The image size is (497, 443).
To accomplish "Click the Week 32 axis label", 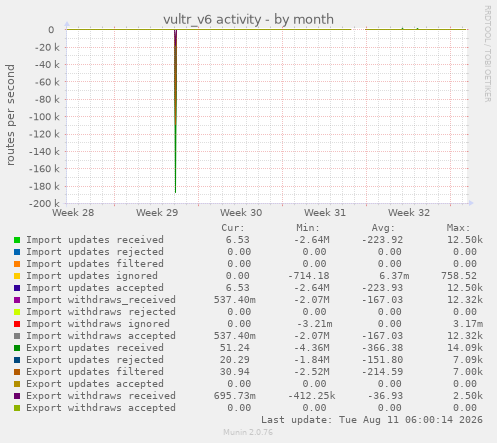I will (409, 212).
